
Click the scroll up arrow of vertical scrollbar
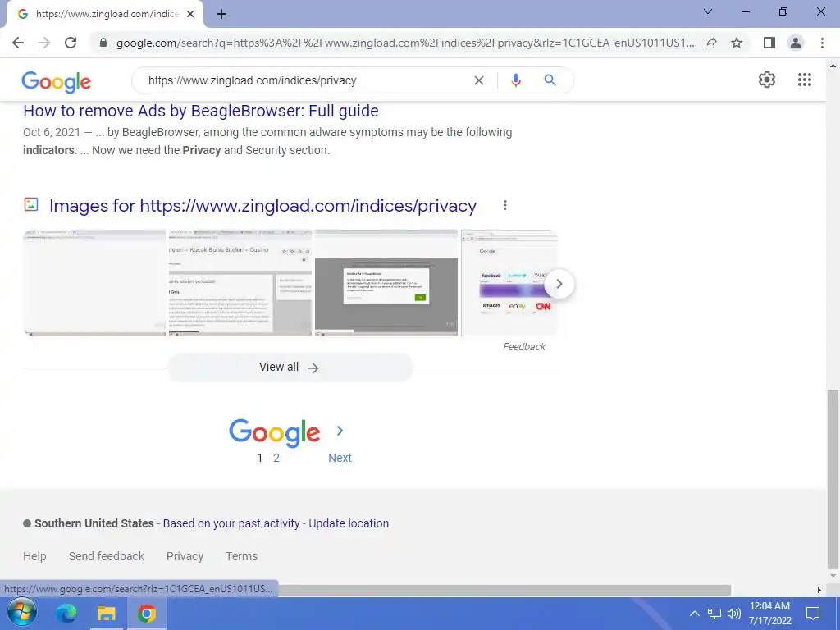click(x=833, y=66)
